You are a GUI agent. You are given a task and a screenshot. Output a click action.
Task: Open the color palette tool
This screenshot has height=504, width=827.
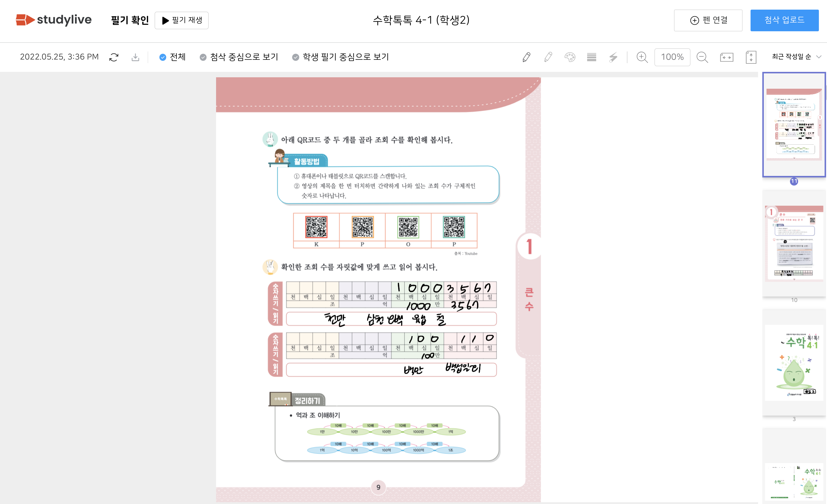570,57
